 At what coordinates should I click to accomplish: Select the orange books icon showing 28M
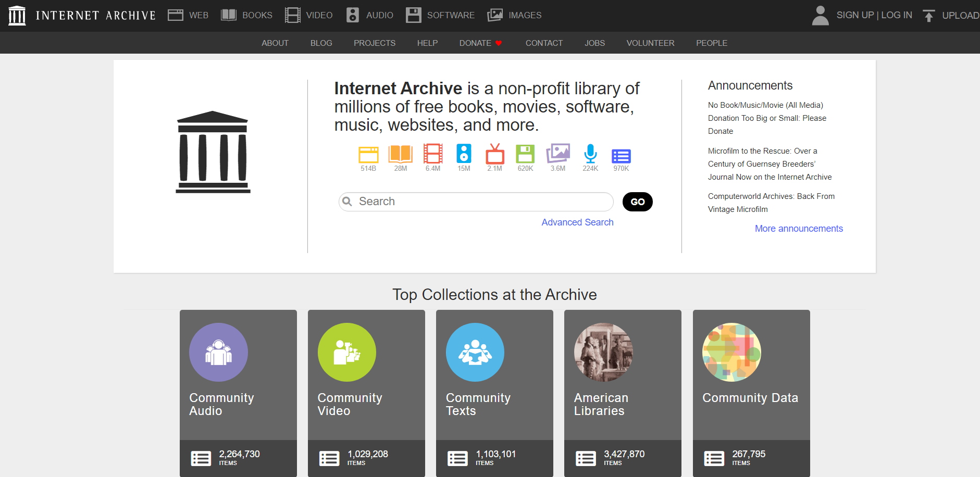coord(401,154)
